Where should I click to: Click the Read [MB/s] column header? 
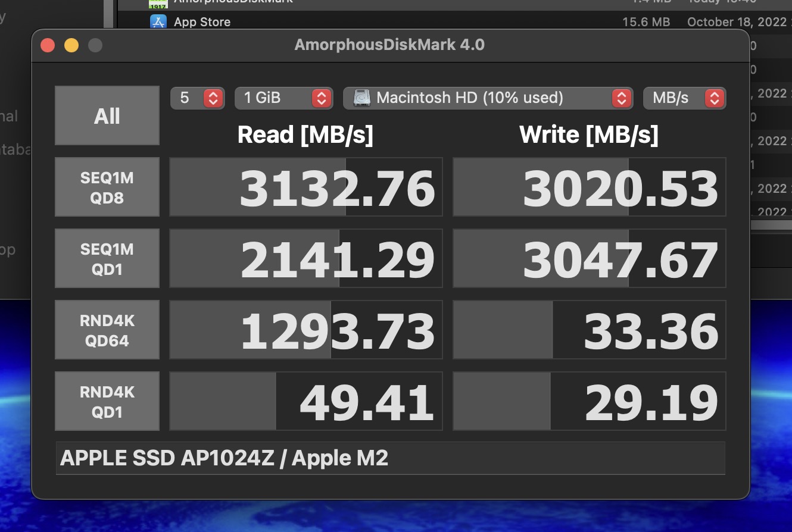click(x=305, y=135)
